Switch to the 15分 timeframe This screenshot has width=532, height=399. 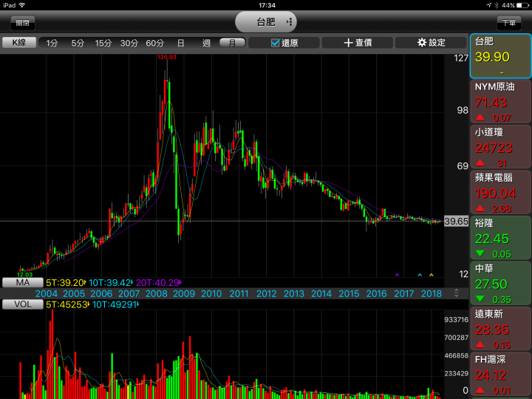pyautogui.click(x=103, y=43)
